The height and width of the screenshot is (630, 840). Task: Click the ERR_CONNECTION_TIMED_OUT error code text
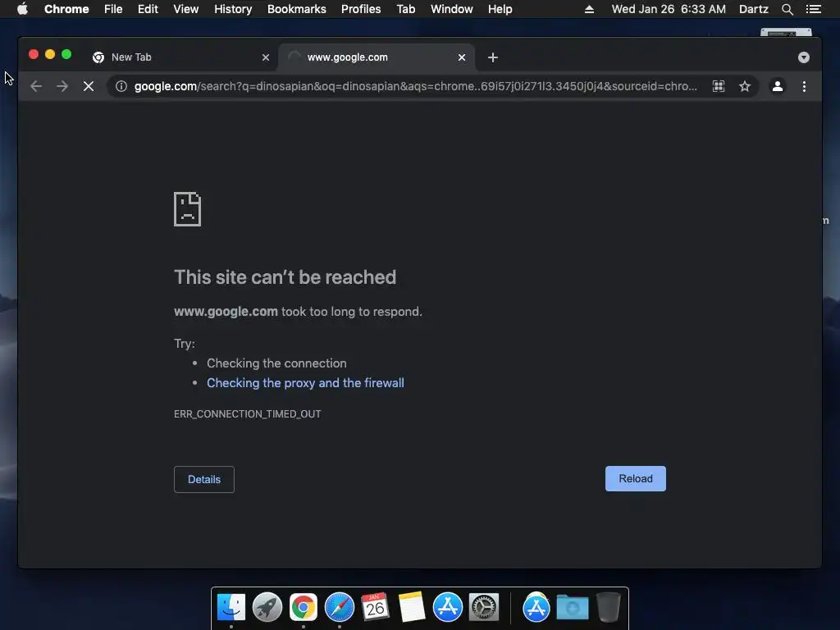coord(248,414)
